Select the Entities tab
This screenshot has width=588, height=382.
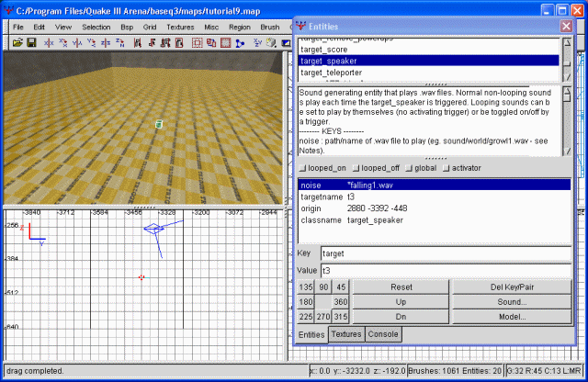pos(311,335)
